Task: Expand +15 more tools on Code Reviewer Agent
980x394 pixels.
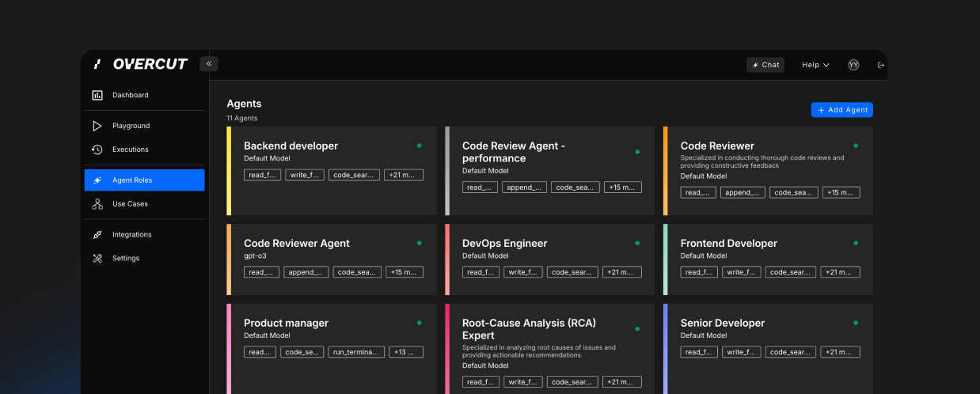Action: pos(404,272)
